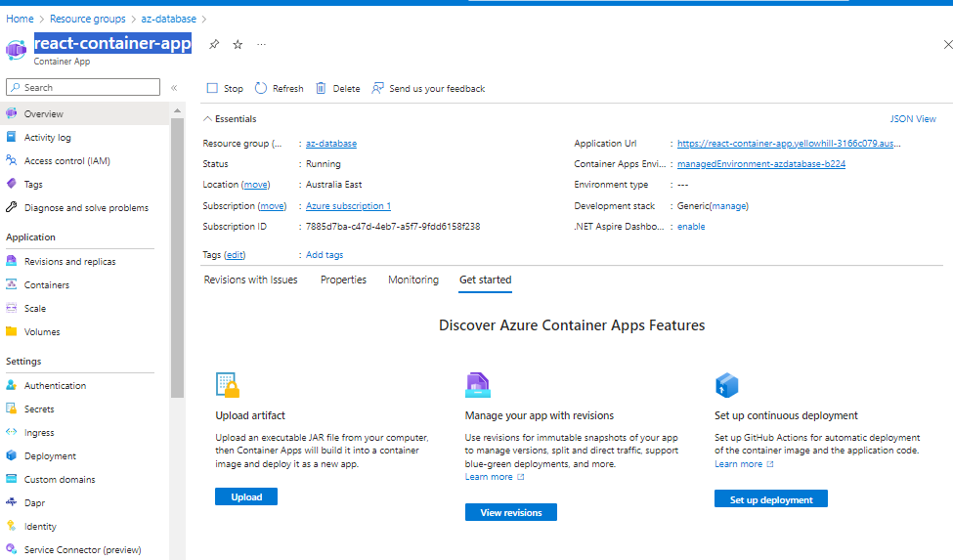
Task: Click the Stop toolbar button
Action: point(225,89)
